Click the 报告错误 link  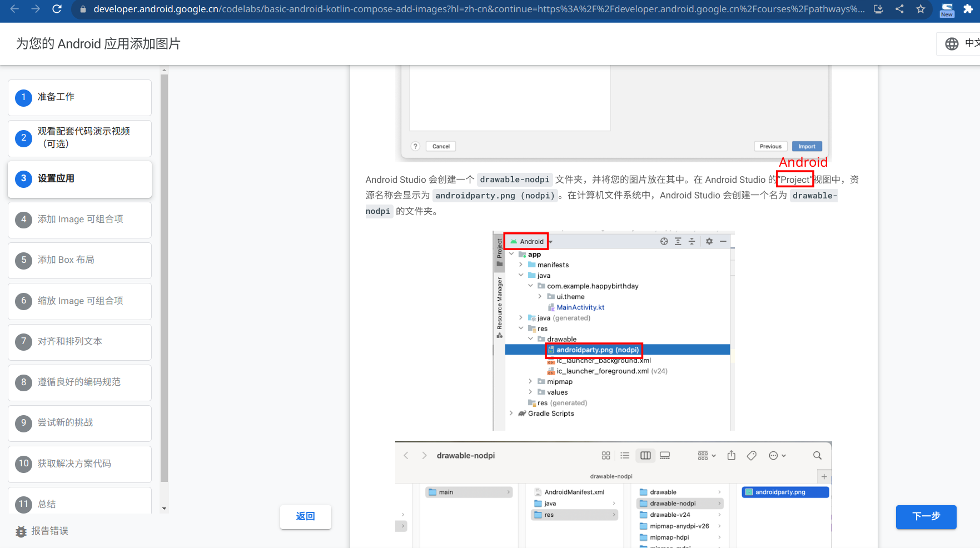point(49,531)
